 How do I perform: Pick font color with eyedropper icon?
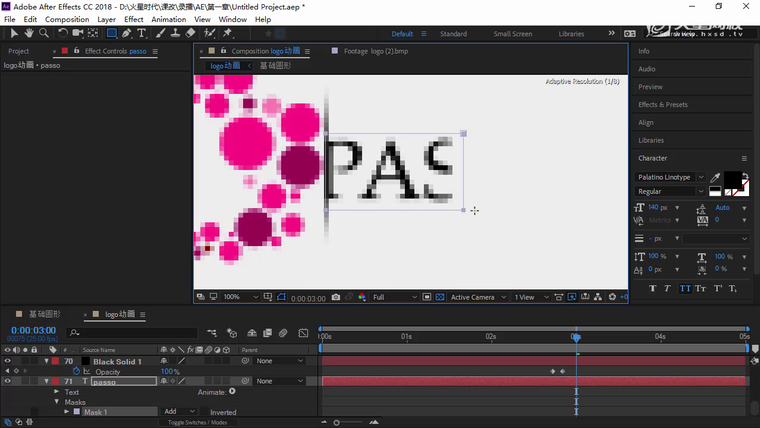click(715, 177)
